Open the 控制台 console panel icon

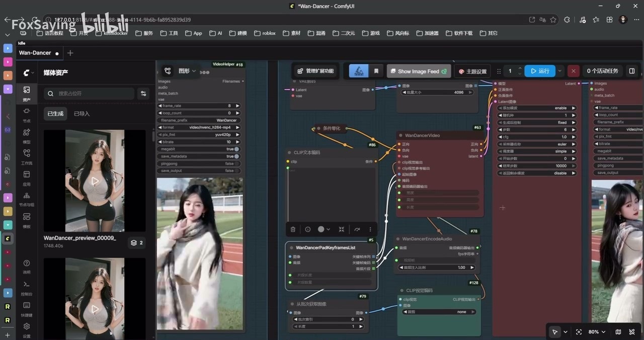click(x=27, y=287)
